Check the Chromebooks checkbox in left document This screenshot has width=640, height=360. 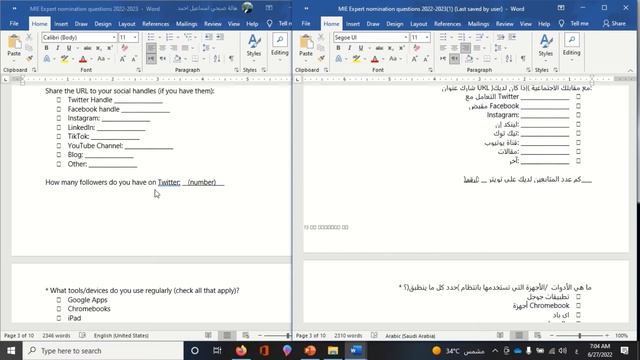click(x=59, y=309)
